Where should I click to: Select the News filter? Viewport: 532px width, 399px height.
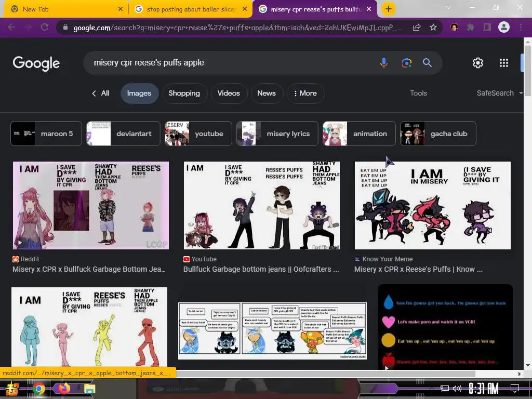pos(267,94)
